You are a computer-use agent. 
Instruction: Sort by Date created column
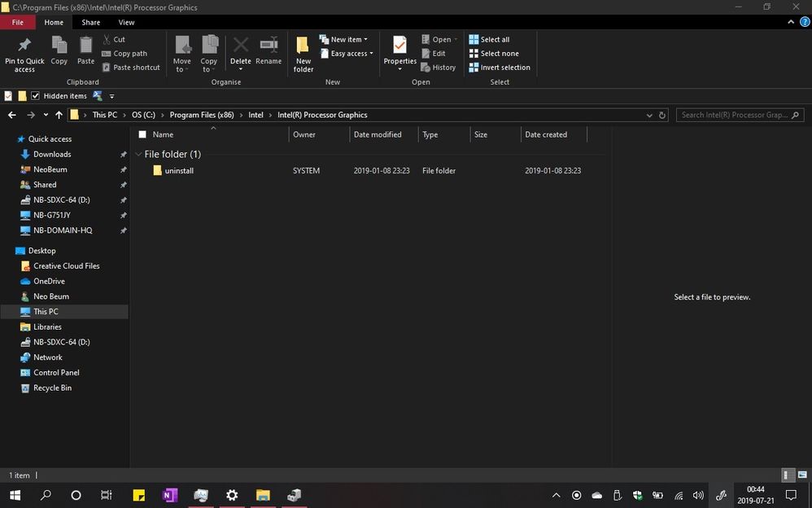point(553,135)
